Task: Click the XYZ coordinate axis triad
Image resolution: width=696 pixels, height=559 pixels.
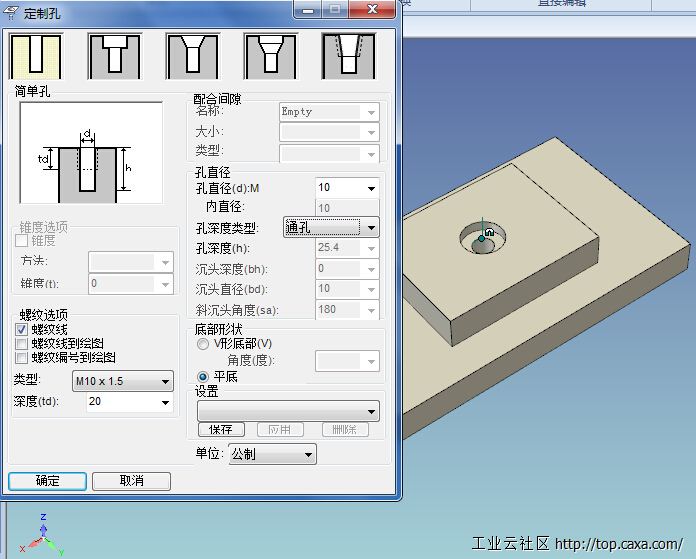Action: (x=42, y=535)
